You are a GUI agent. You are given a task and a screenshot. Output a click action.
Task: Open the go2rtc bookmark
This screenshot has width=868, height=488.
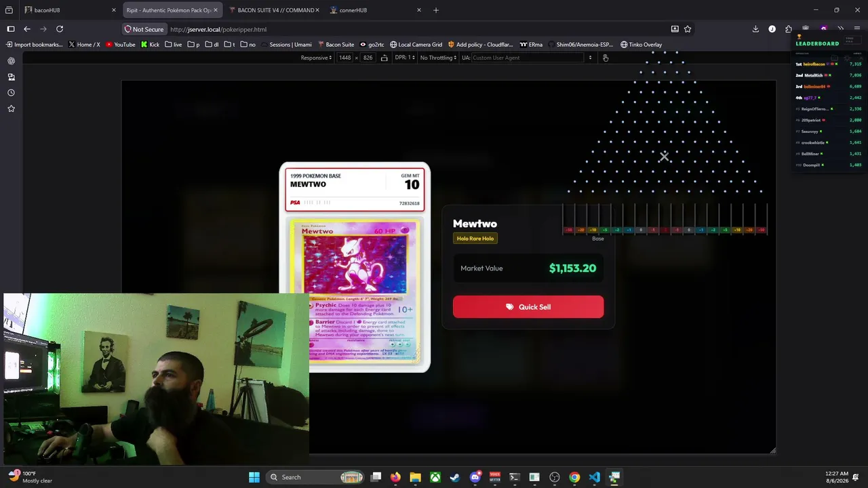[372, 45]
